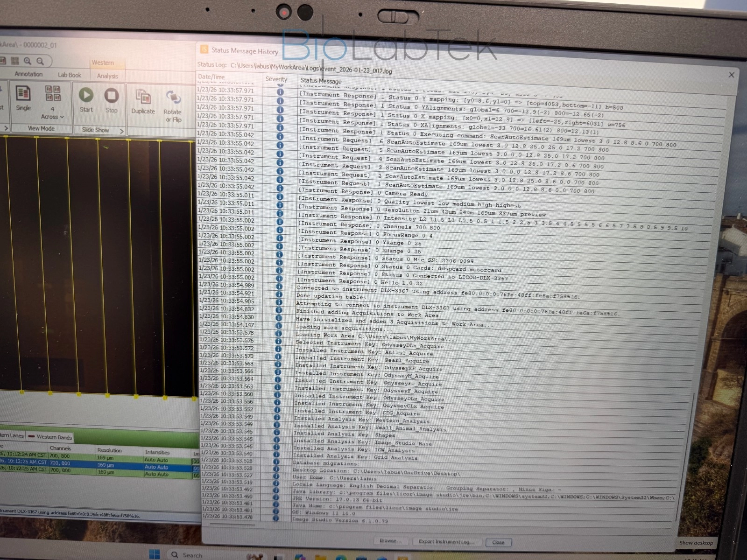
Task: Start the slide show
Action: pos(86,96)
